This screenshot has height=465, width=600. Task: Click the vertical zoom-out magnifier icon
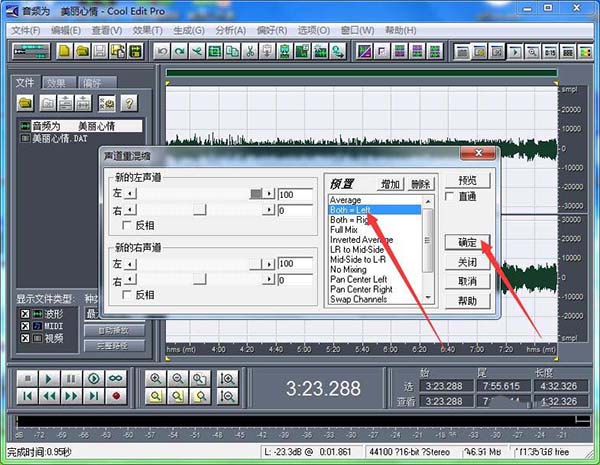(x=227, y=396)
